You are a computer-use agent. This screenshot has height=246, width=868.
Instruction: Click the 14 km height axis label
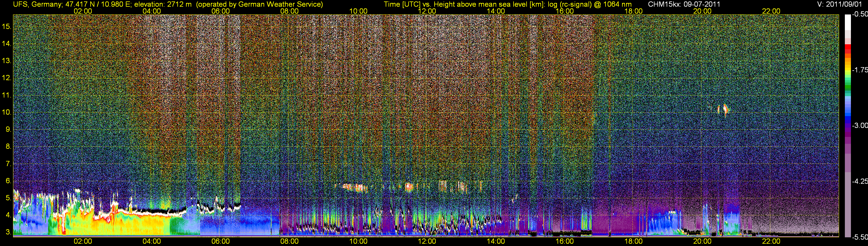click(7, 44)
